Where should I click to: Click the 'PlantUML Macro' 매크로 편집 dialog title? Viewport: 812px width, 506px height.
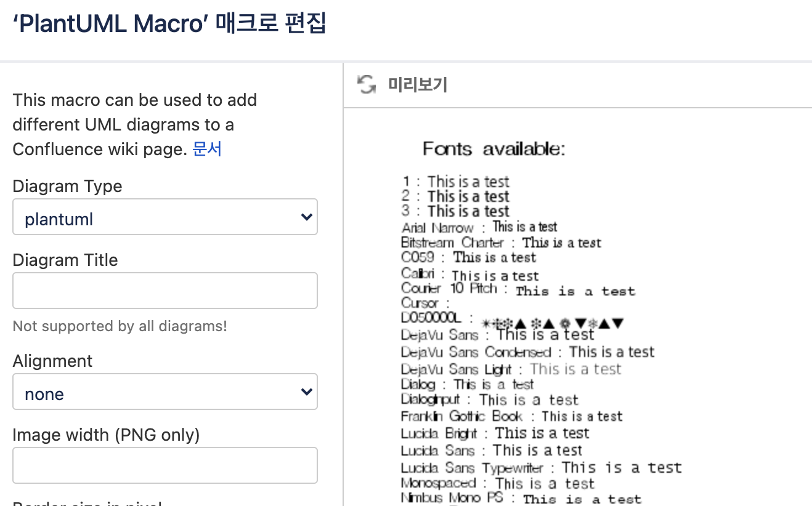coord(169,25)
